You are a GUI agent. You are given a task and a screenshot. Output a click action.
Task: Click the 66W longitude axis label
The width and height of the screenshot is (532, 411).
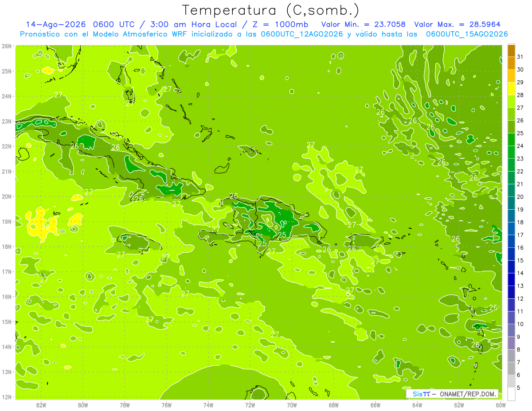coord(376,405)
